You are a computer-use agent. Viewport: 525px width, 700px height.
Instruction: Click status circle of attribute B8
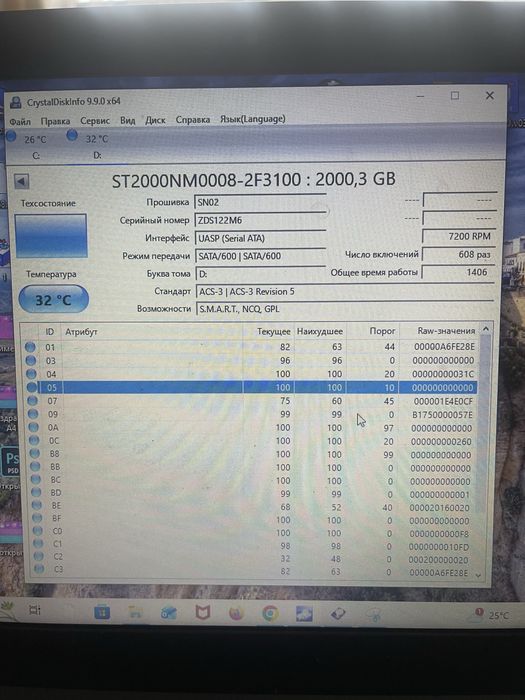(x=35, y=454)
